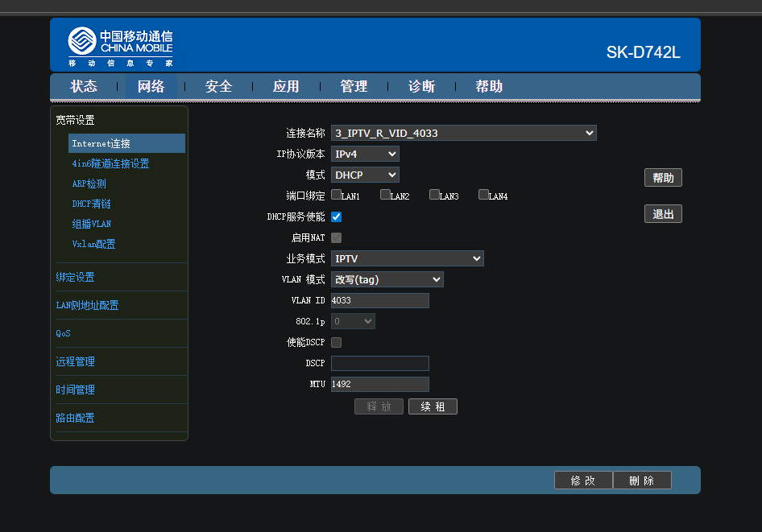Open the 组播VLAN sidebar link

point(91,225)
